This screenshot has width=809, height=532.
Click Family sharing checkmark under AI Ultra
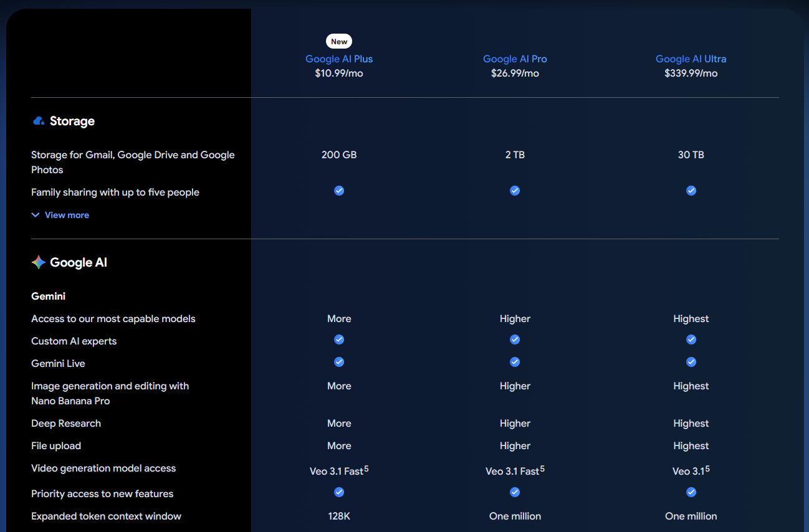click(x=691, y=191)
